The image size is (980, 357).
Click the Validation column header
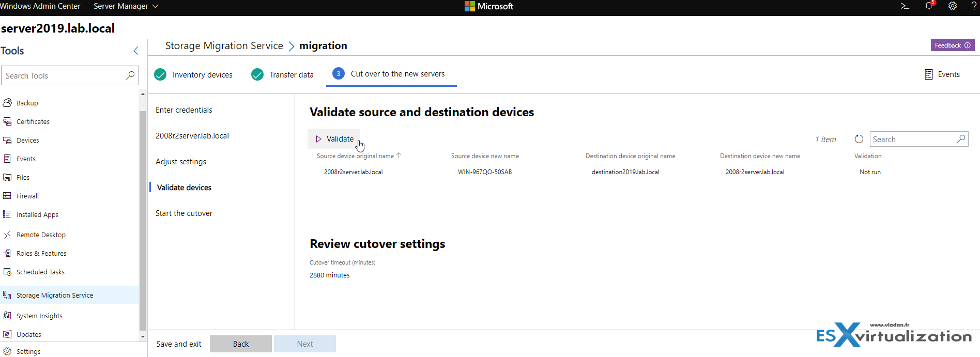pos(868,156)
